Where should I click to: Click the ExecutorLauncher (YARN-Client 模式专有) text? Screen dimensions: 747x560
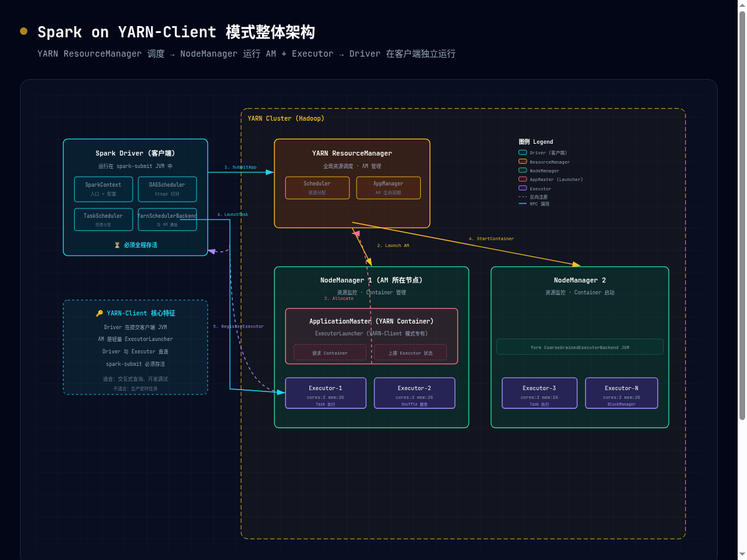pos(372,334)
